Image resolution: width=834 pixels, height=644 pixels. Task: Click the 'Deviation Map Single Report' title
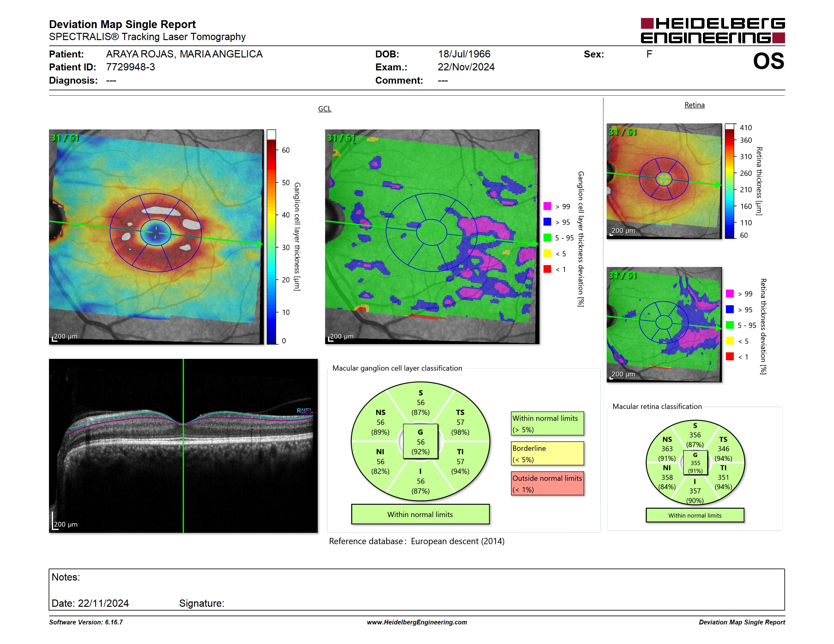[122, 24]
